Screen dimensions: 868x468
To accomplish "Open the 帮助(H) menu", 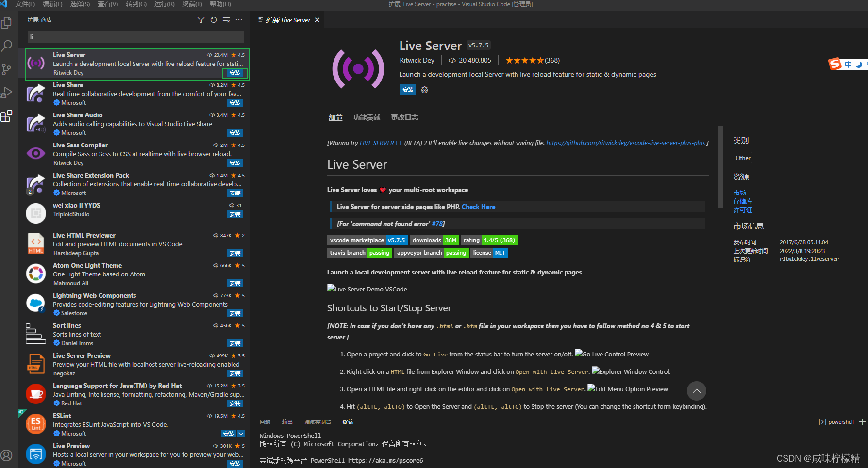I will [220, 4].
